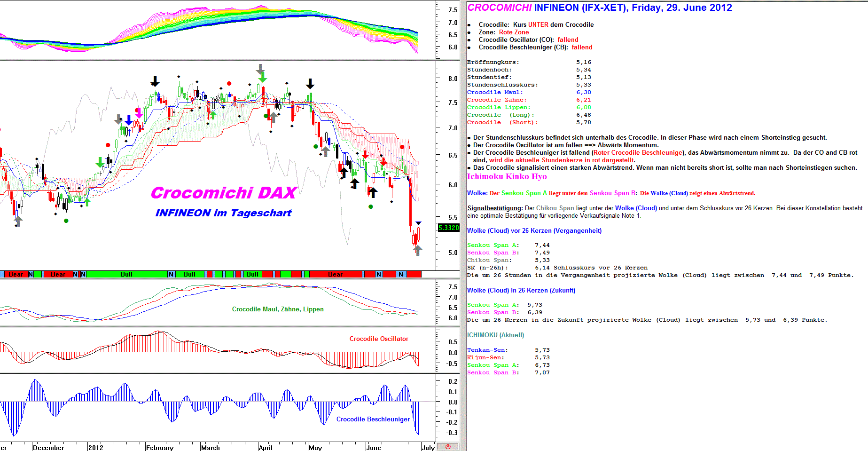868x451 pixels.
Task: Click the red dot marker in June
Action: (x=402, y=147)
